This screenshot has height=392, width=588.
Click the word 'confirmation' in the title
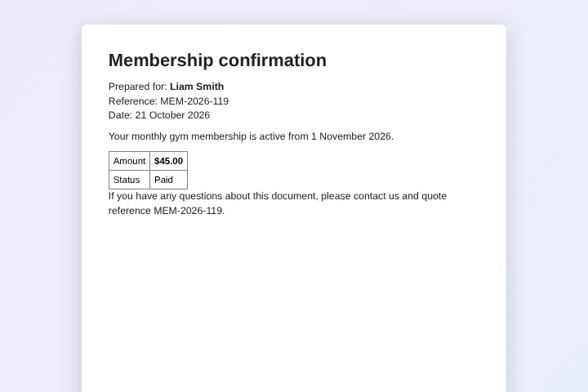click(x=273, y=60)
